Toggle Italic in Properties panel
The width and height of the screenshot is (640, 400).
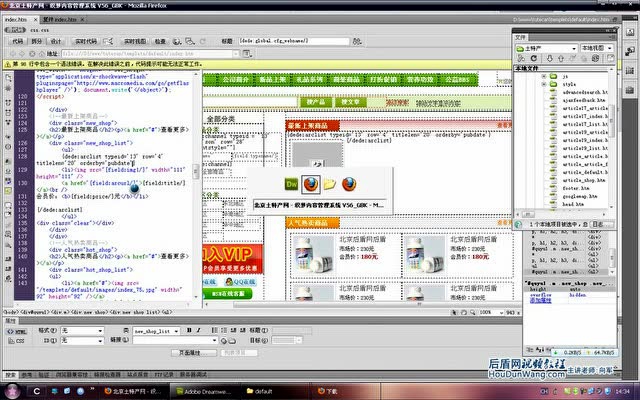(198, 331)
